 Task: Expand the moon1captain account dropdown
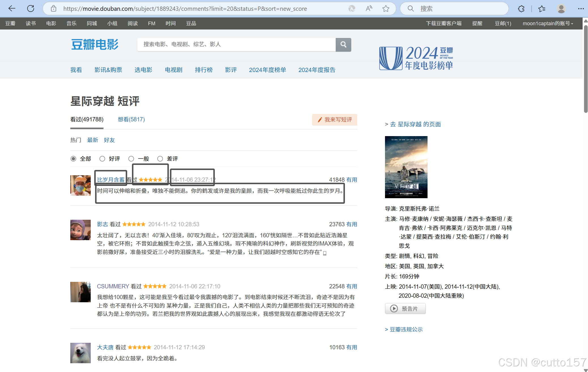pos(548,24)
